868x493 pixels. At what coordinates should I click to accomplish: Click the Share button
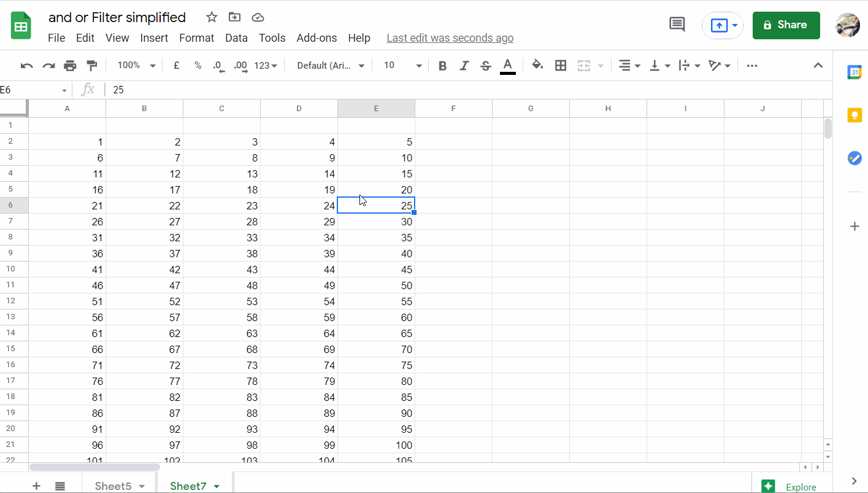786,25
